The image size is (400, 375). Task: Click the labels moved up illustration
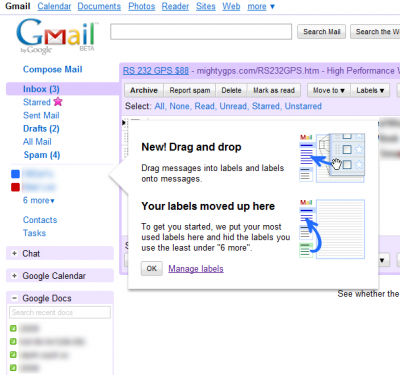tap(332, 229)
